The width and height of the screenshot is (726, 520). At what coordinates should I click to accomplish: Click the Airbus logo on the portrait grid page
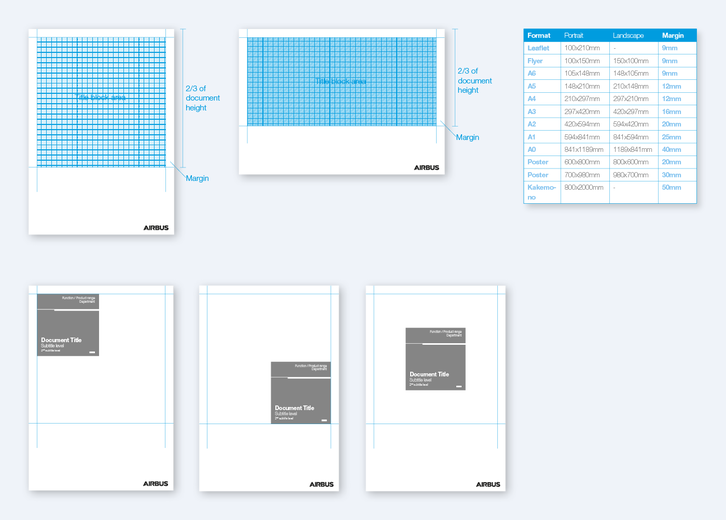156,227
